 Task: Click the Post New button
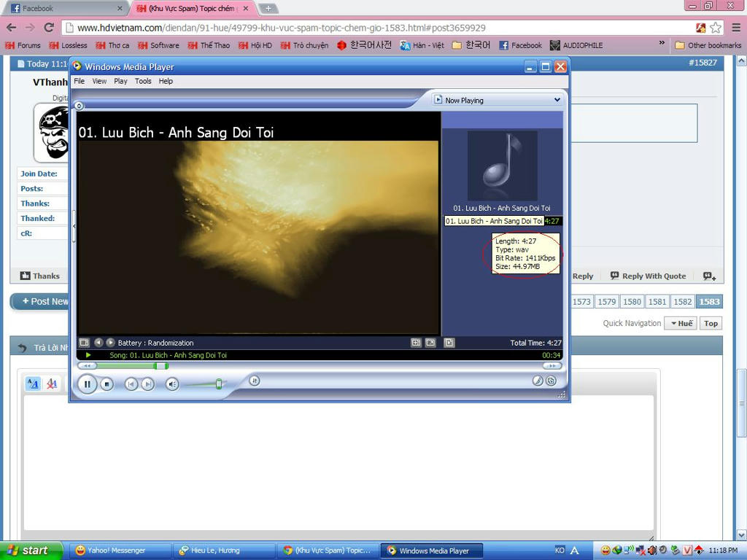41,301
